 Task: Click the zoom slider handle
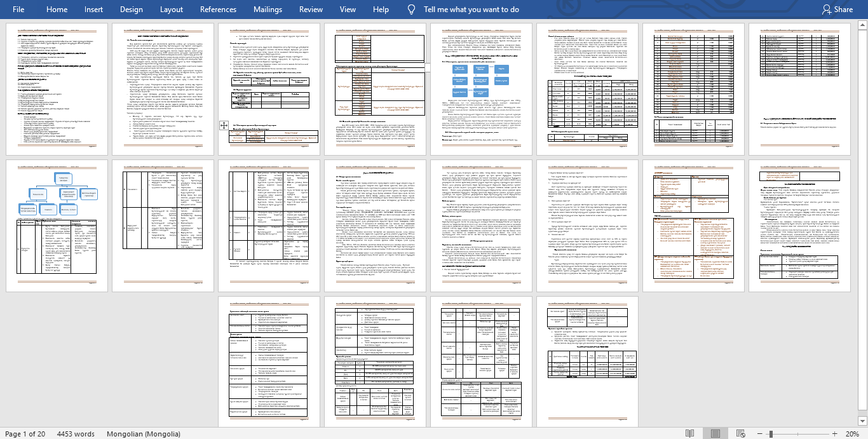tap(771, 434)
